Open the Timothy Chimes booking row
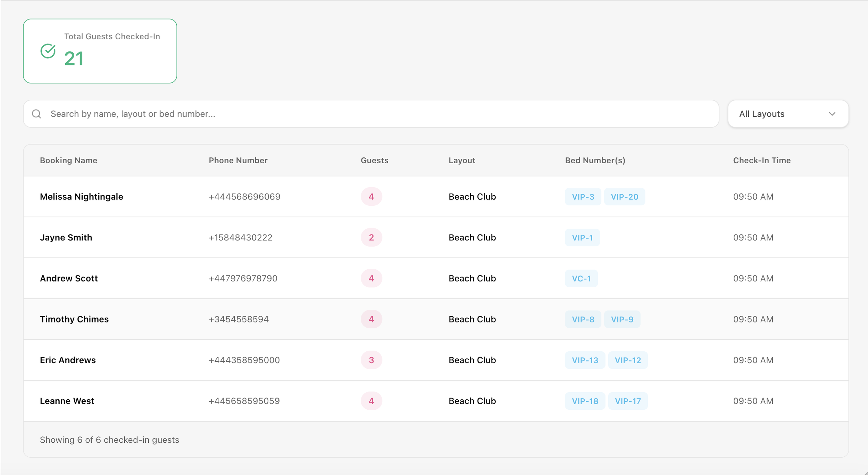This screenshot has height=475, width=868. [74, 319]
